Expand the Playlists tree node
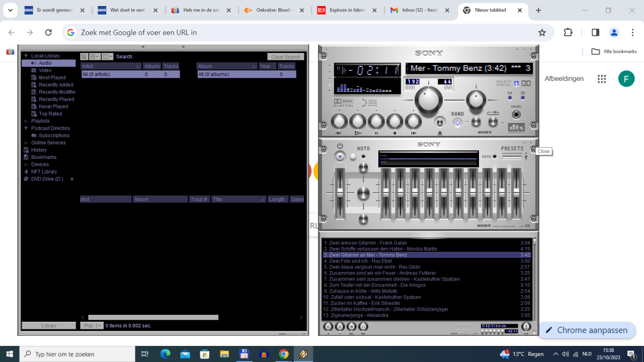The height and width of the screenshot is (362, 644). click(26, 121)
